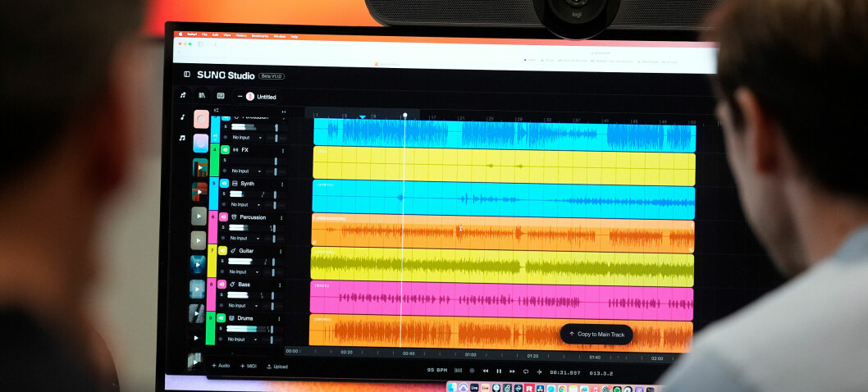Viewport: 868px width, 392px height.
Task: Open the create song note-plus icon
Action: point(183,95)
